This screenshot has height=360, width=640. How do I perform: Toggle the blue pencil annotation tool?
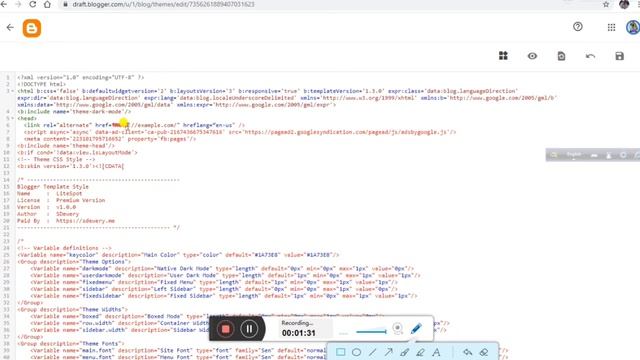416,328
